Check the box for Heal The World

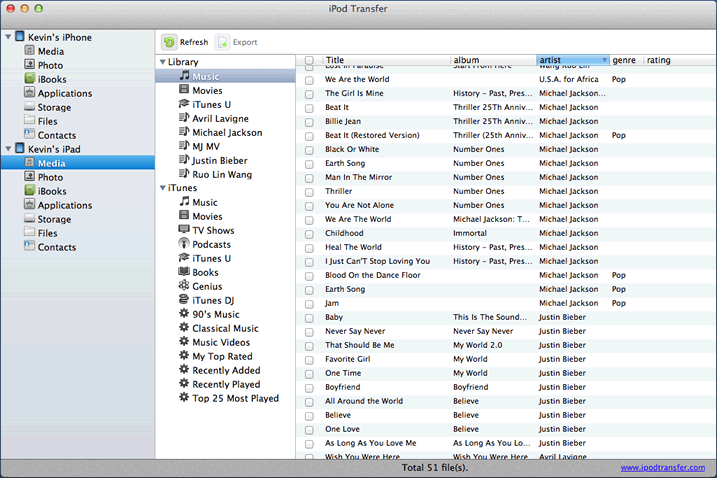310,248
